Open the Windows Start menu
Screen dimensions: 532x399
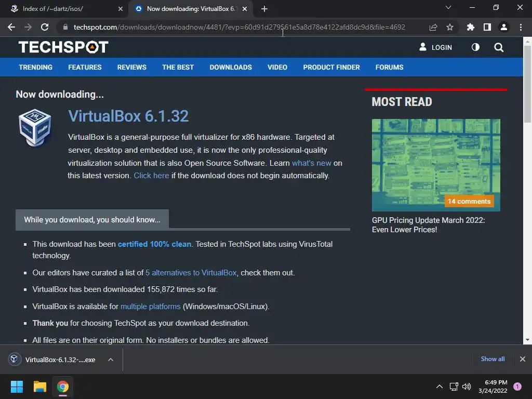coord(17,387)
